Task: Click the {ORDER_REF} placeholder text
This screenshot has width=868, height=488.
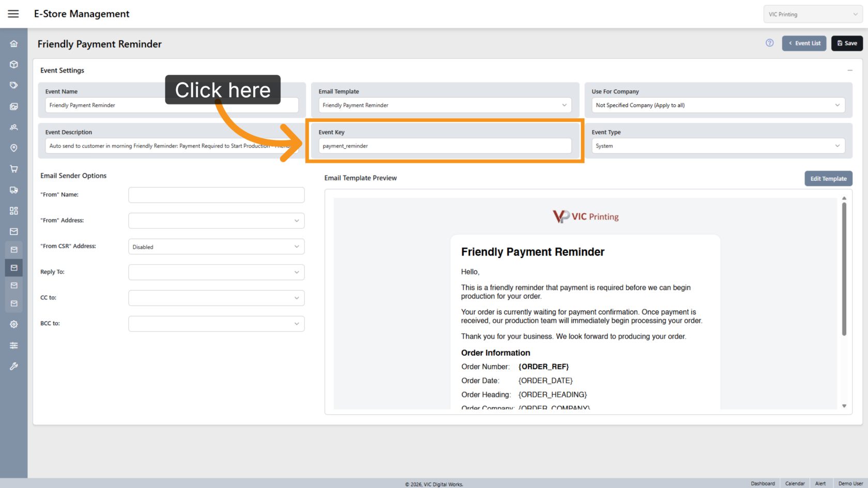Action: 544,367
